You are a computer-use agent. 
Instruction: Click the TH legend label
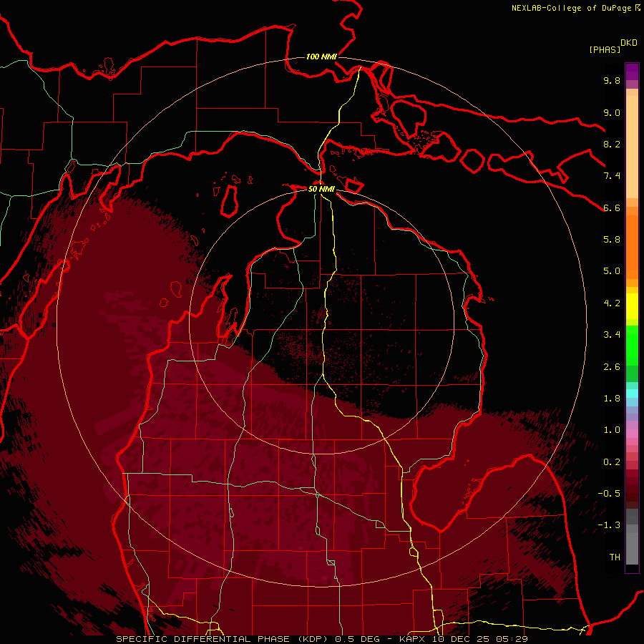(615, 557)
